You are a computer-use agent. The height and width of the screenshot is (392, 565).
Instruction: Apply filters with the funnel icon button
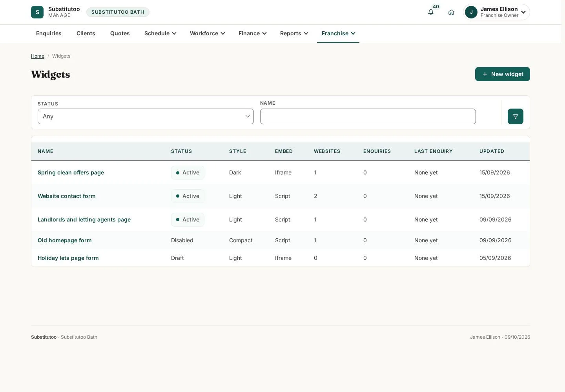point(516,116)
